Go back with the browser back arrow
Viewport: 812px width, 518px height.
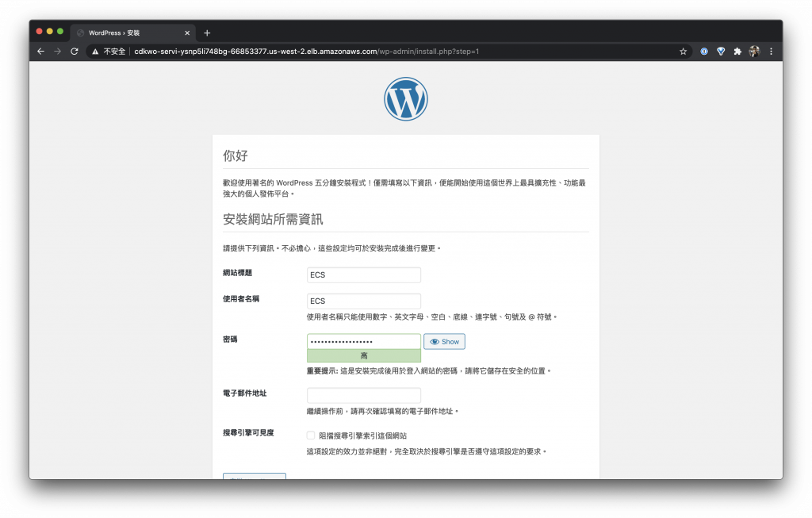pyautogui.click(x=41, y=52)
